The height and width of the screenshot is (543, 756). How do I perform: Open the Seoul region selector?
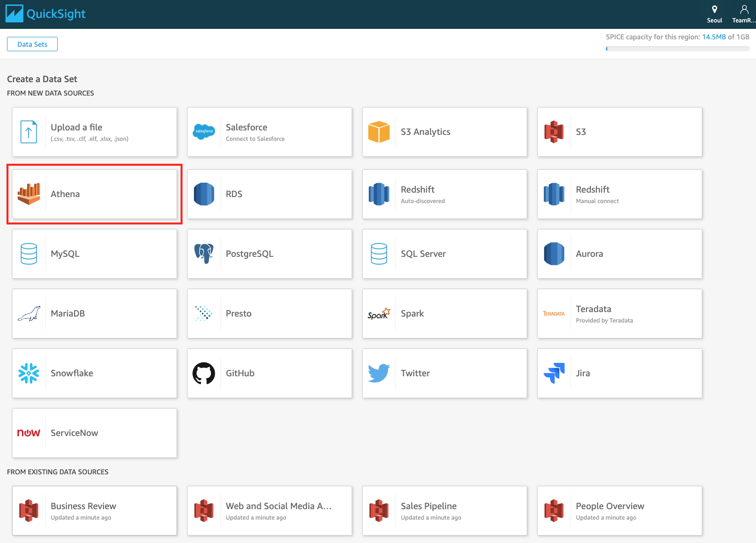tap(714, 14)
